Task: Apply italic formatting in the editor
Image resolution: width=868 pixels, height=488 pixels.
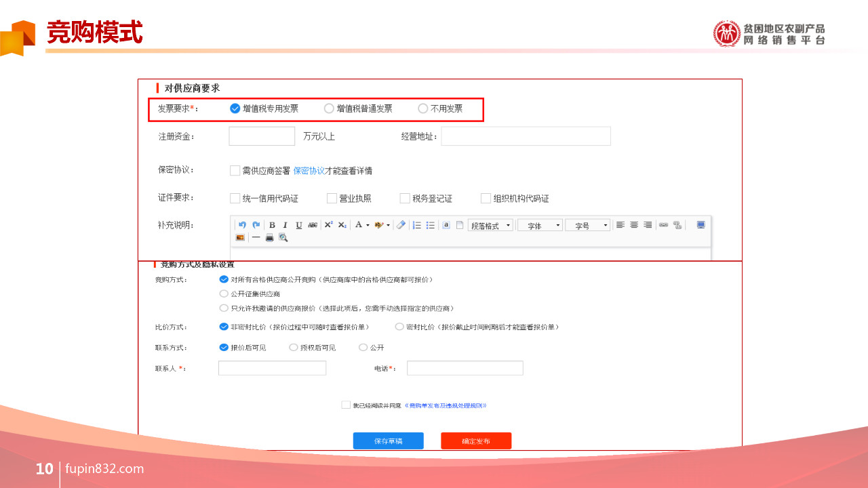Action: [x=285, y=225]
